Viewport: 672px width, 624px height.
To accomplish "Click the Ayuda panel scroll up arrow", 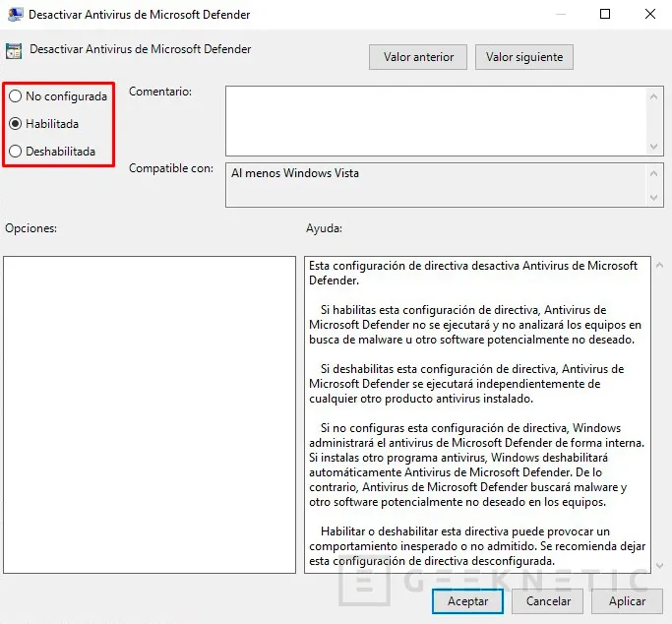I will (659, 266).
